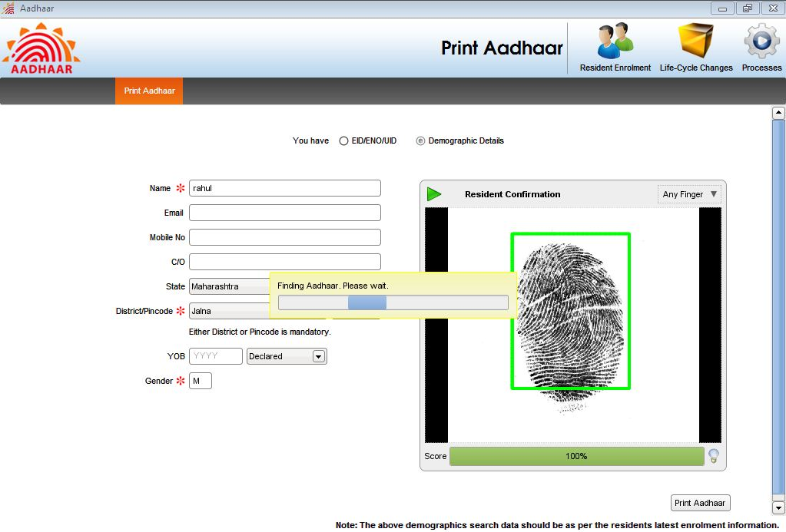This screenshot has height=532, width=786.
Task: Click Aadhaar title bar app icon
Action: pyautogui.click(x=8, y=8)
